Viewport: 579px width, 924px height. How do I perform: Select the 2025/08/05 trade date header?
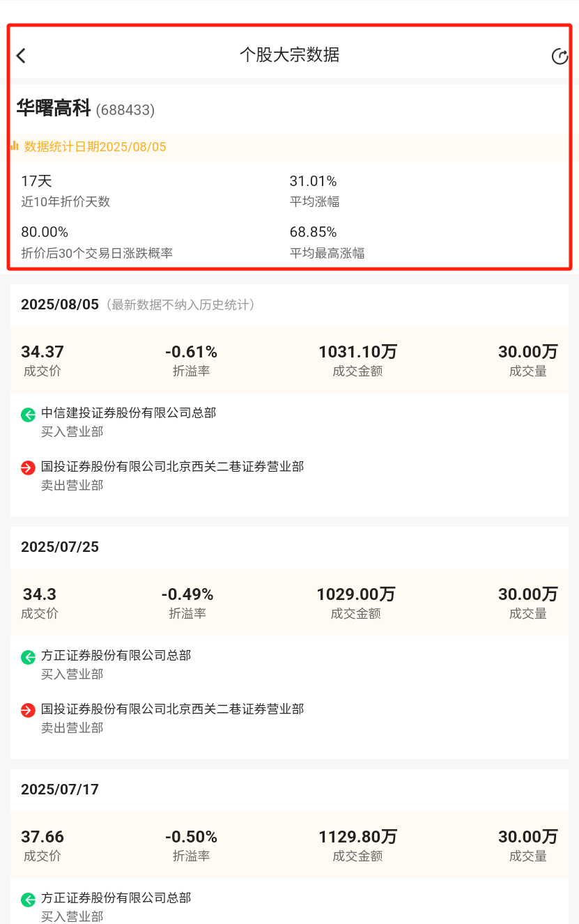point(61,305)
